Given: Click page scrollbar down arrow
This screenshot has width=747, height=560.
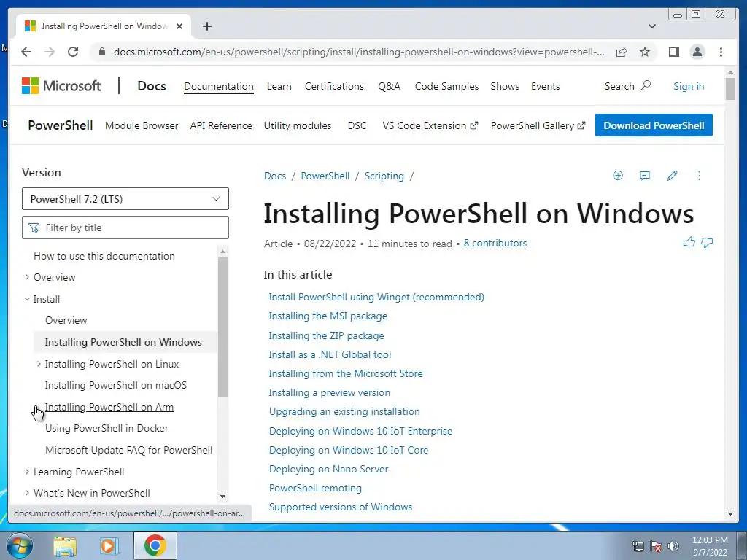Looking at the screenshot, I should pyautogui.click(x=730, y=514).
